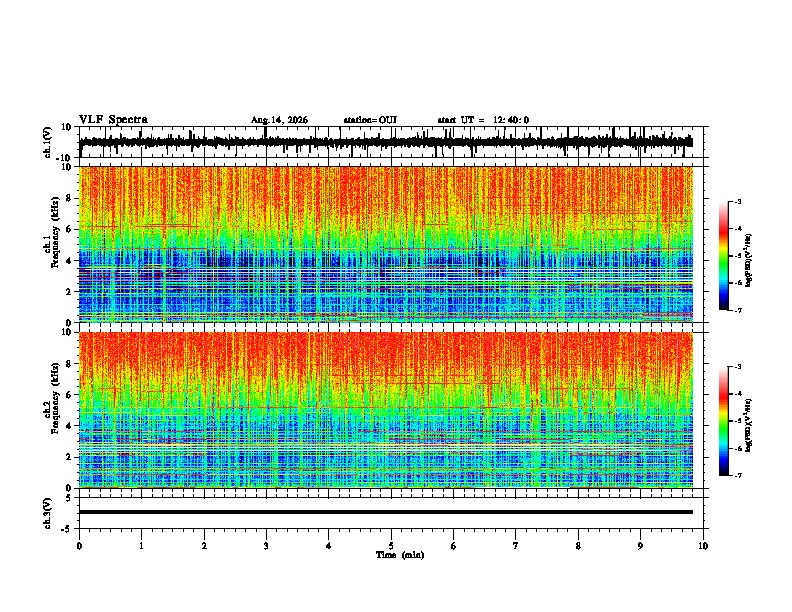Click the date "Aug.14, 2026" in header

pos(279,120)
